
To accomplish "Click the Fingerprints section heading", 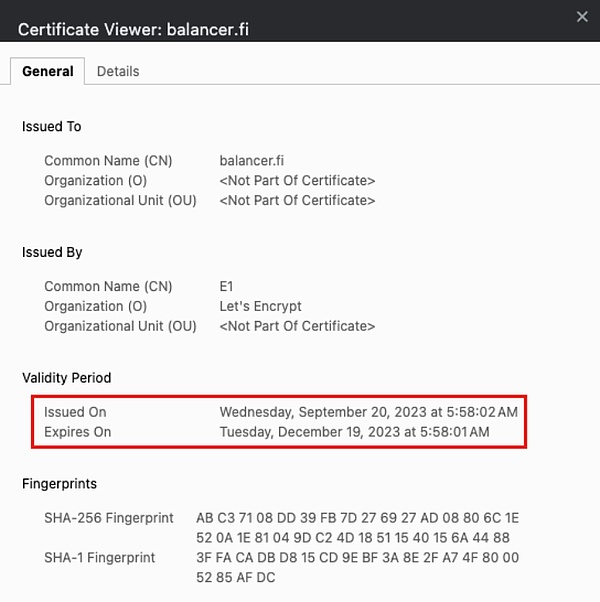I will pyautogui.click(x=60, y=484).
